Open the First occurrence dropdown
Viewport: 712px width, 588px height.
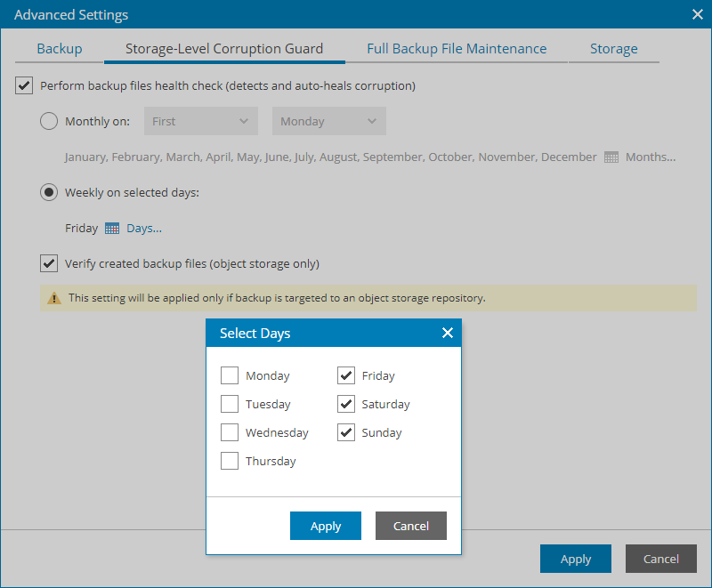pos(200,121)
